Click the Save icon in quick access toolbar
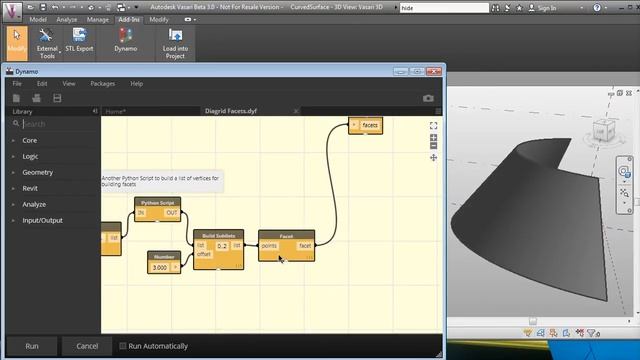The width and height of the screenshot is (640, 360). pyautogui.click(x=43, y=7)
